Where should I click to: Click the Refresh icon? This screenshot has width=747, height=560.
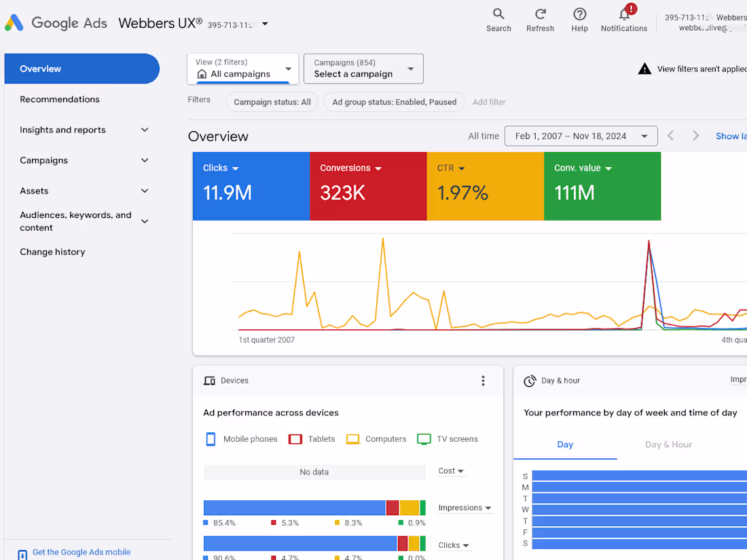point(541,19)
